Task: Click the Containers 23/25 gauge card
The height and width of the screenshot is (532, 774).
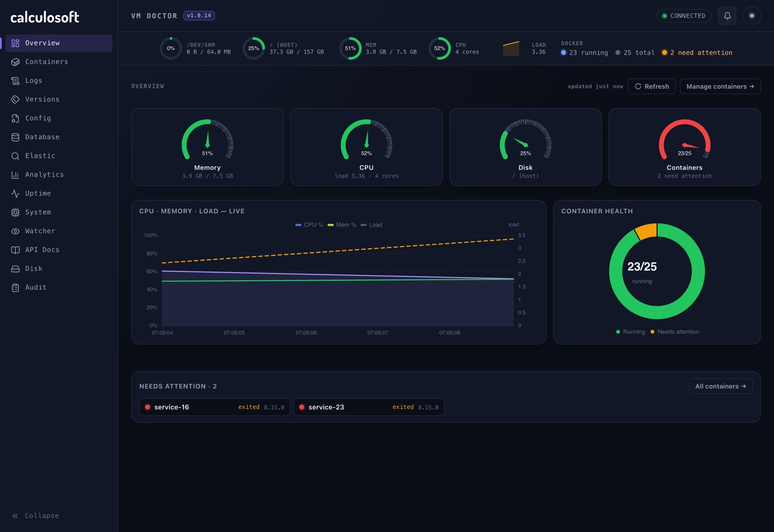Action: 685,147
